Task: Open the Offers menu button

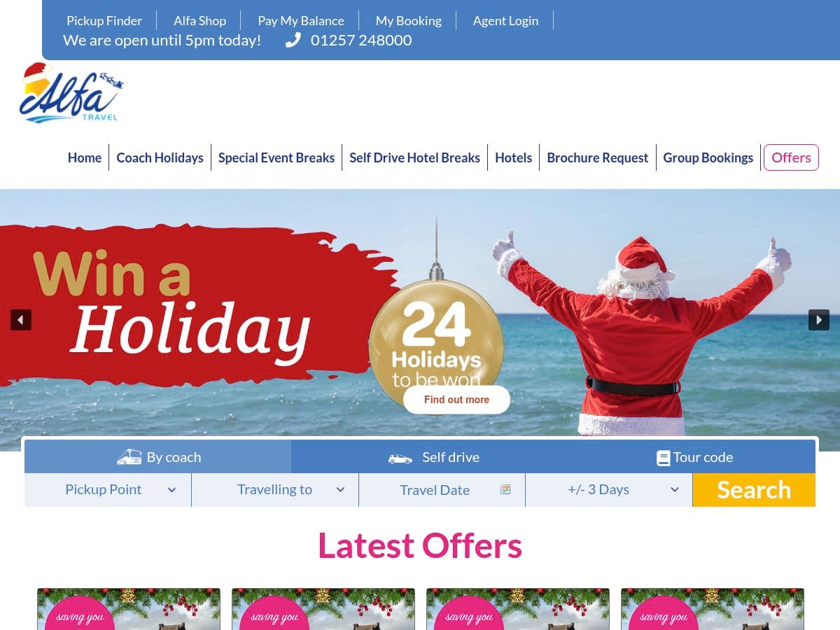Action: 791,157
